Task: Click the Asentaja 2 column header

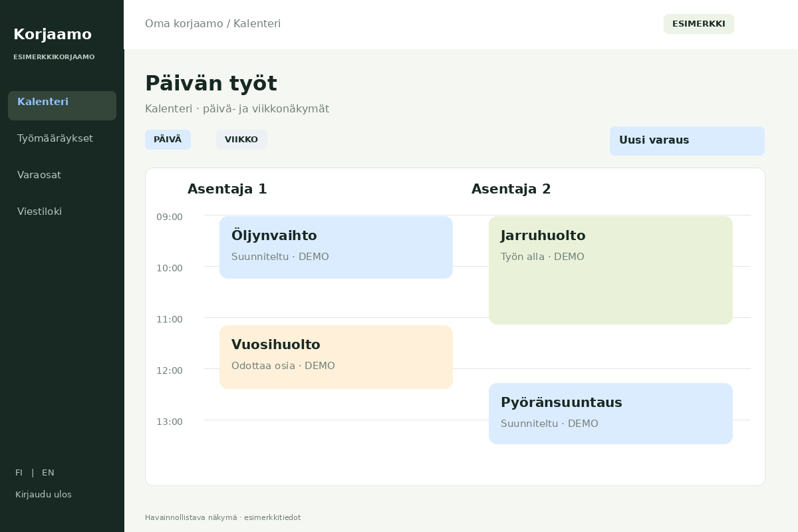Action: coord(511,189)
